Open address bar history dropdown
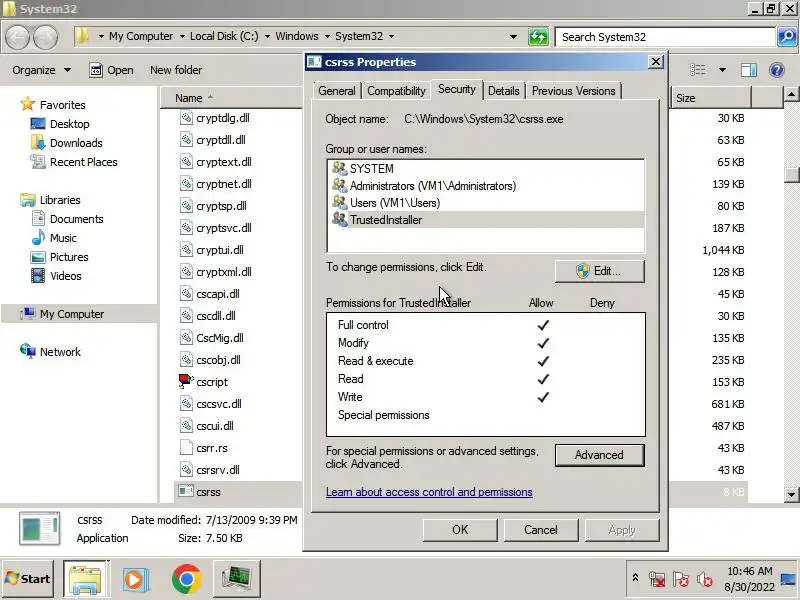The width and height of the screenshot is (800, 600). coord(513,36)
